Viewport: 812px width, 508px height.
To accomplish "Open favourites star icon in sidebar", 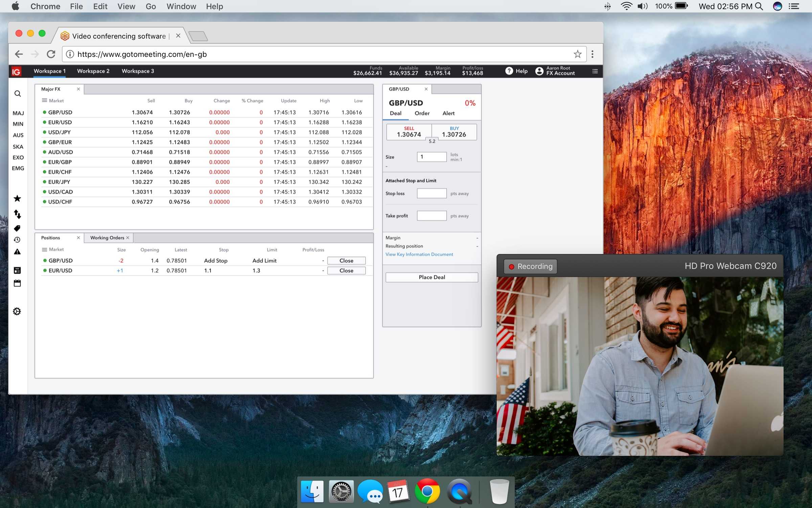I will click(17, 198).
